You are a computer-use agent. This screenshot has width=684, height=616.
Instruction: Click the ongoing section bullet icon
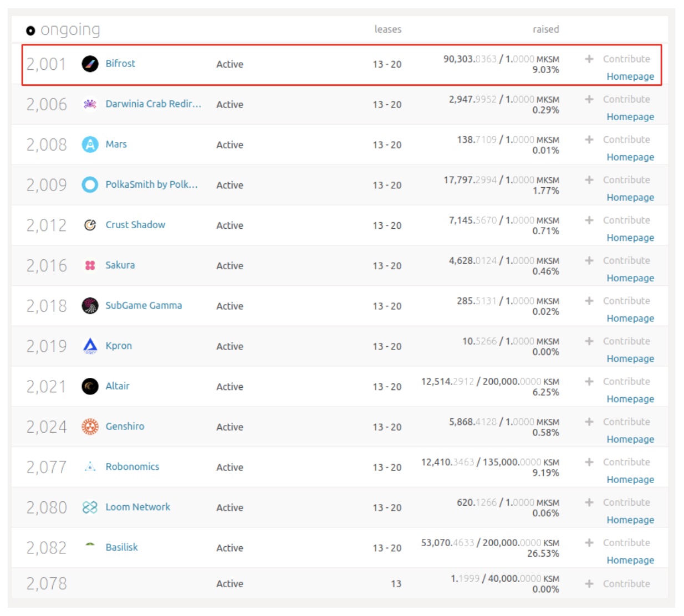tap(30, 30)
